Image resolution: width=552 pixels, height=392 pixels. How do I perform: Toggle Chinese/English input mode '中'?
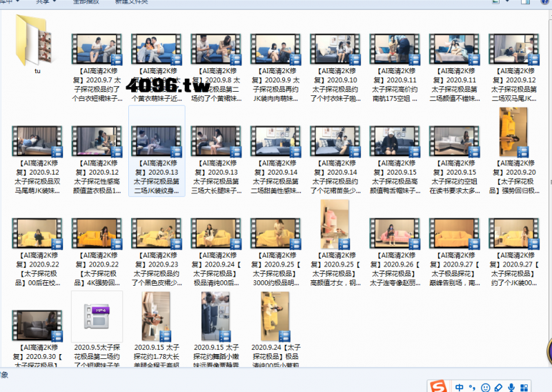459,387
